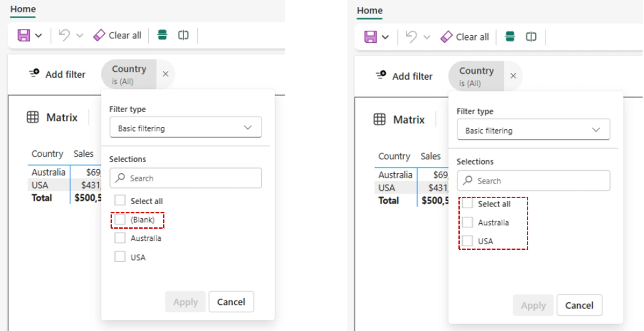Enable Select all in the right filter panel
This screenshot has width=644, height=331.
pyautogui.click(x=468, y=204)
